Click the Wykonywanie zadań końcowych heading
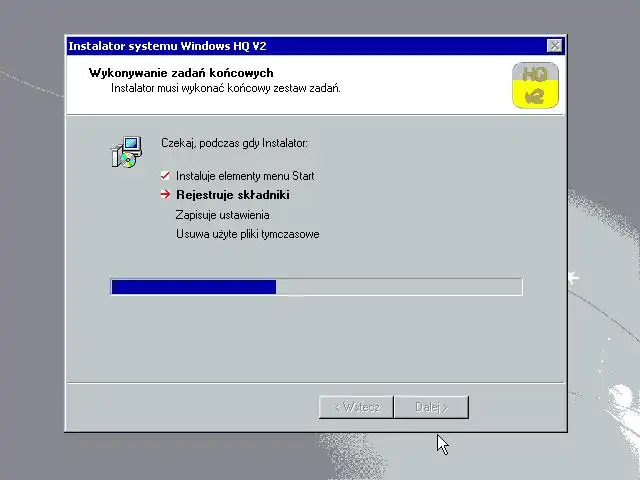Screen dimensions: 640x480 click(181, 73)
